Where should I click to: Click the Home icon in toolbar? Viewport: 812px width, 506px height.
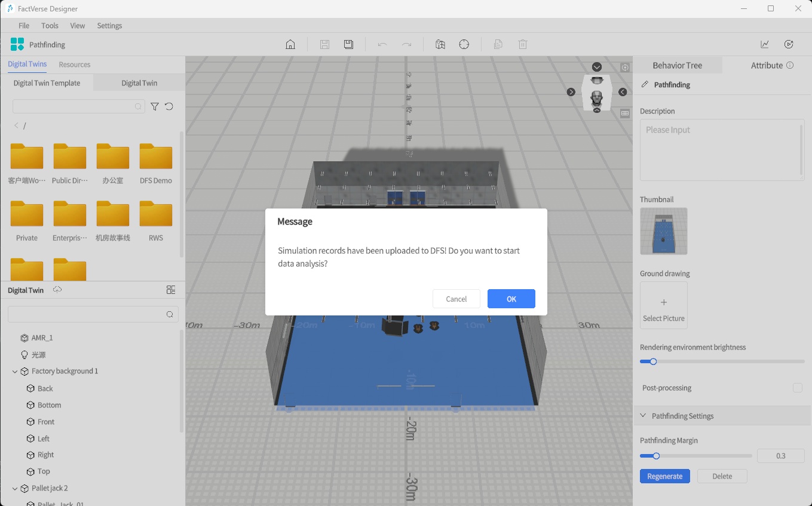[290, 44]
